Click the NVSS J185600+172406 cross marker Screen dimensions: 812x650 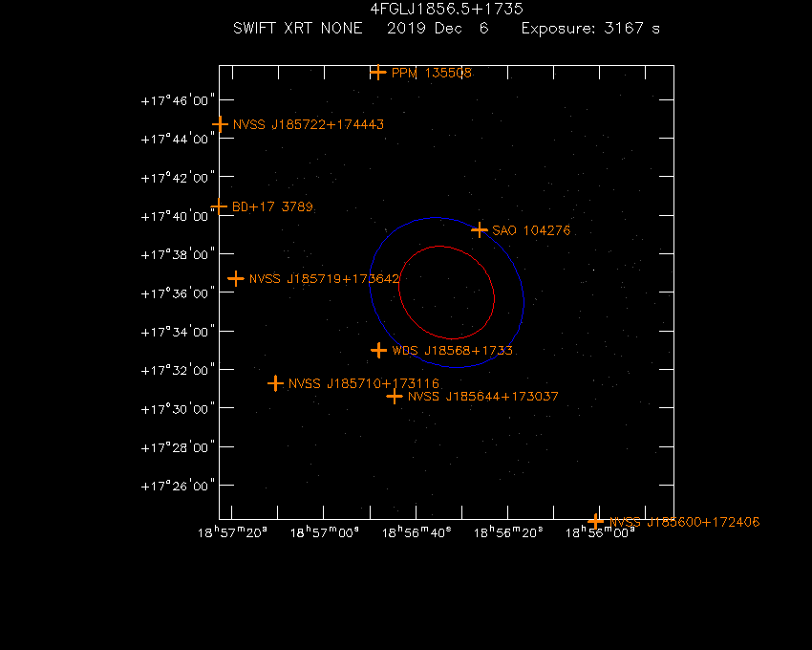click(x=595, y=521)
